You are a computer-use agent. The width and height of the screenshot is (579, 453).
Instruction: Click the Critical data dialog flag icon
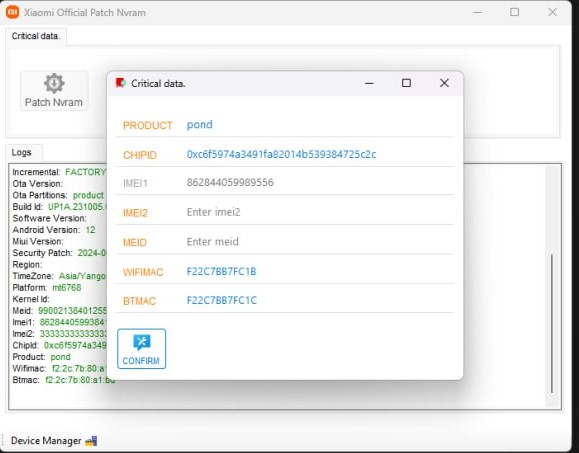pyautogui.click(x=120, y=83)
